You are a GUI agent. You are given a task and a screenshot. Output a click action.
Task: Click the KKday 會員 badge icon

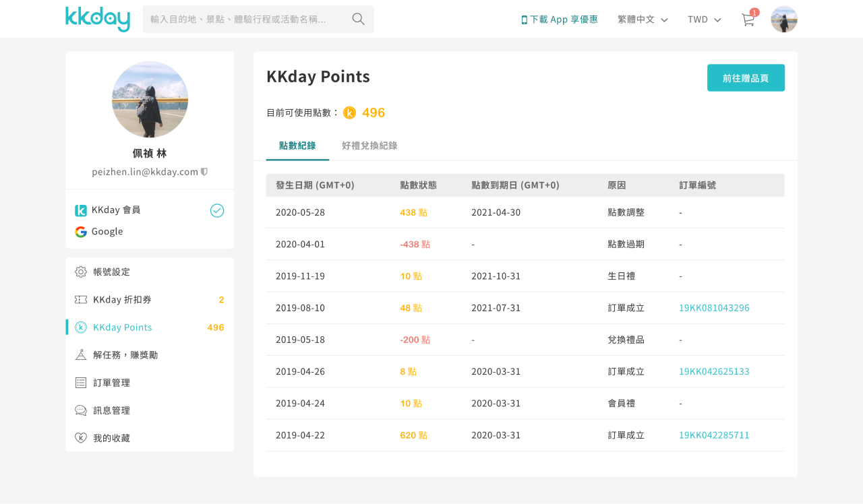[81, 210]
